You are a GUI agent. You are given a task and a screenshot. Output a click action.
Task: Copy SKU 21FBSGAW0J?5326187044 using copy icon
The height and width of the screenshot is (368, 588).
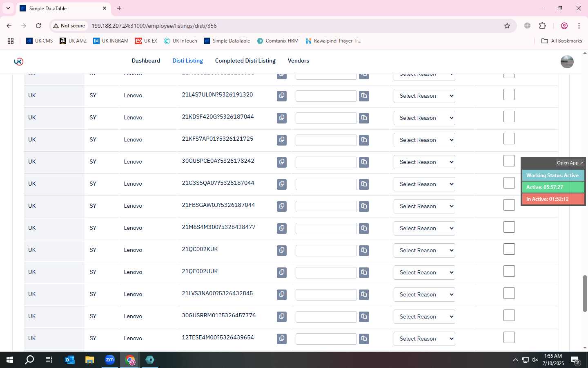[282, 206]
